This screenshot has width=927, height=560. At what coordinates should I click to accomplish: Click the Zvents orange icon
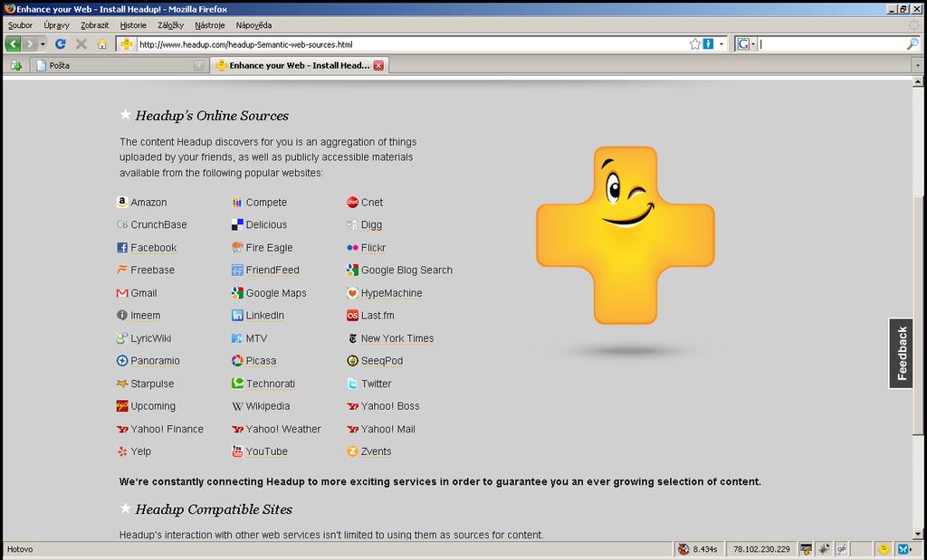click(352, 451)
